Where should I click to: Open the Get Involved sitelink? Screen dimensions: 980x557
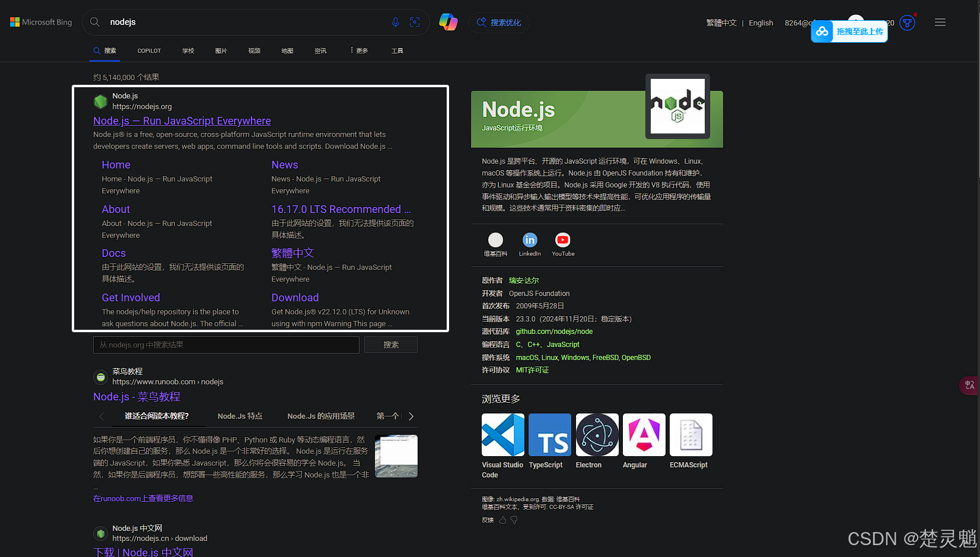click(x=131, y=298)
